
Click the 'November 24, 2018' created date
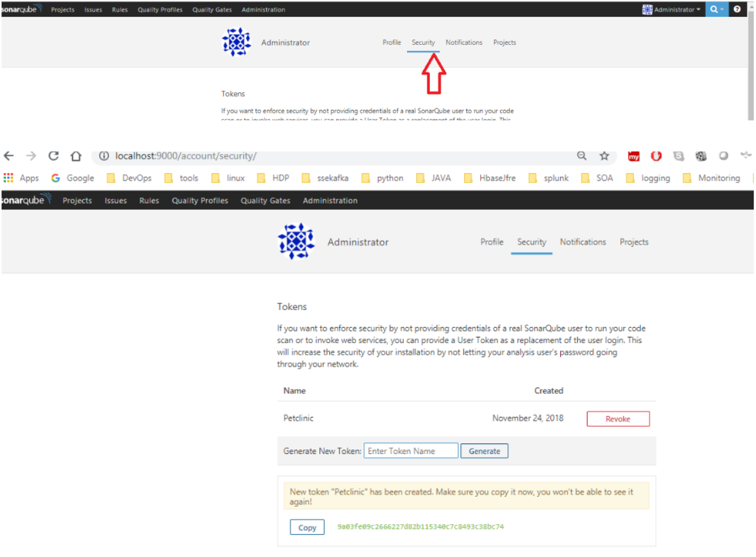(528, 418)
